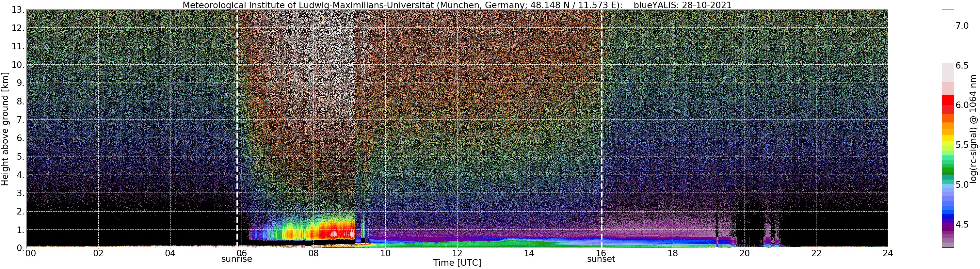Image resolution: width=980 pixels, height=269 pixels.
Task: Click the 'Time [UTC]' axis label
Action: tap(457, 263)
